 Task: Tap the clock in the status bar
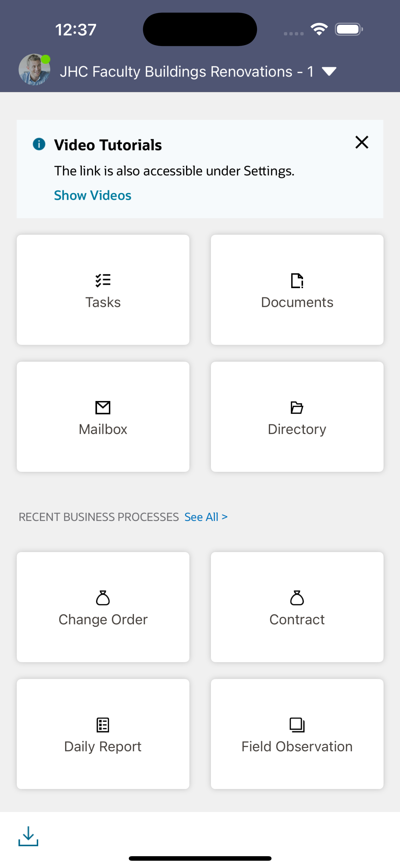tap(75, 30)
